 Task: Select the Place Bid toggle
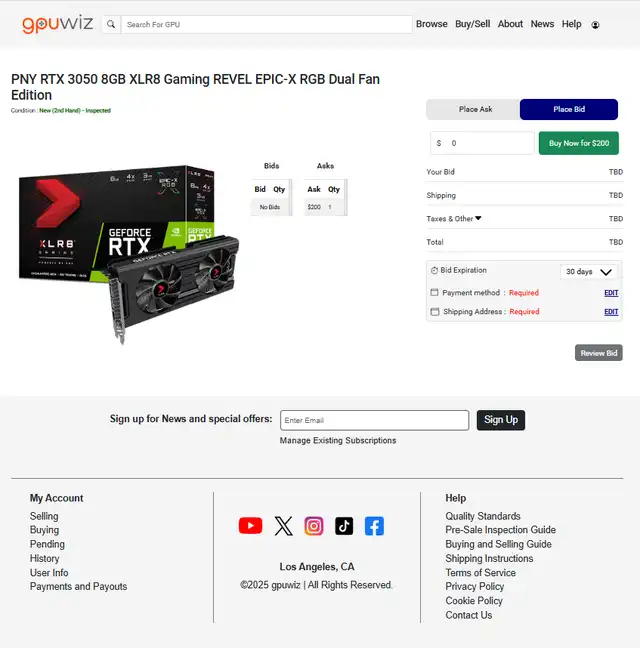569,110
